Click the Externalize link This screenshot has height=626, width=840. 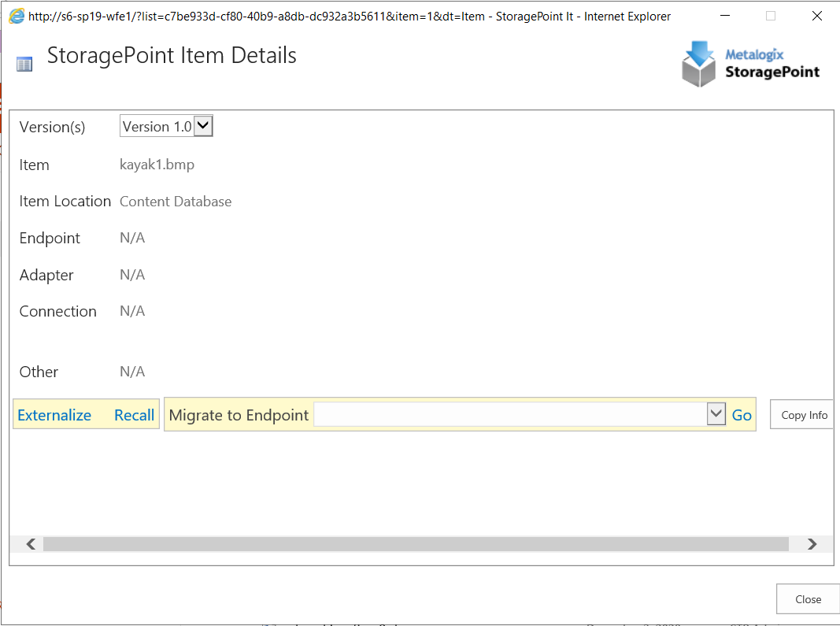(54, 415)
